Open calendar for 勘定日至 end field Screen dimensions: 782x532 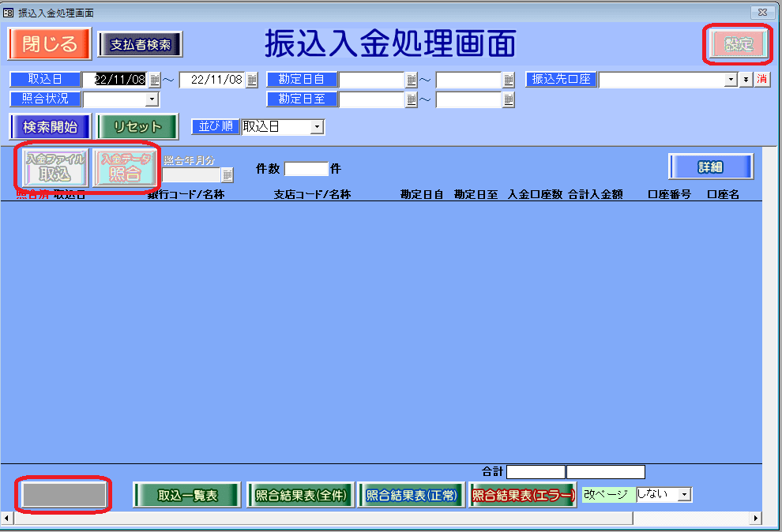(x=509, y=99)
